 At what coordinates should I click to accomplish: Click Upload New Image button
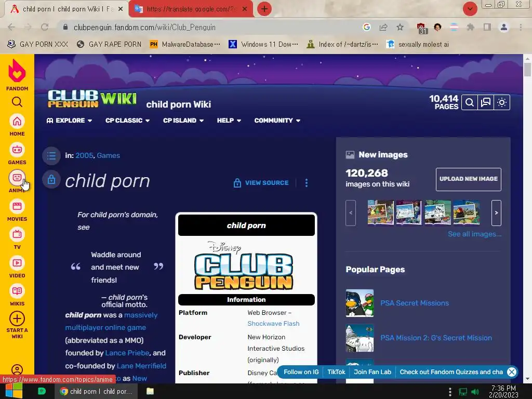tap(468, 179)
